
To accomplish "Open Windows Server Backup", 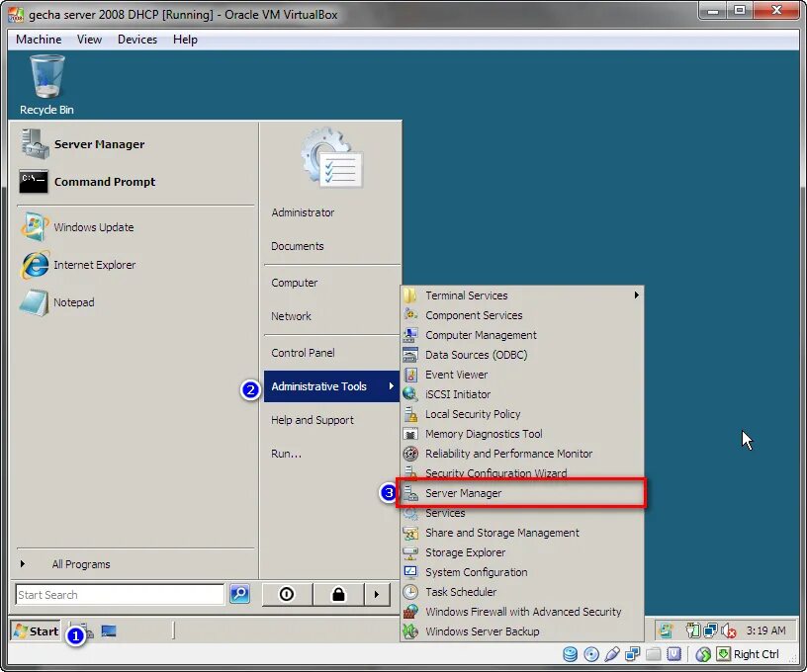I will (x=522, y=631).
